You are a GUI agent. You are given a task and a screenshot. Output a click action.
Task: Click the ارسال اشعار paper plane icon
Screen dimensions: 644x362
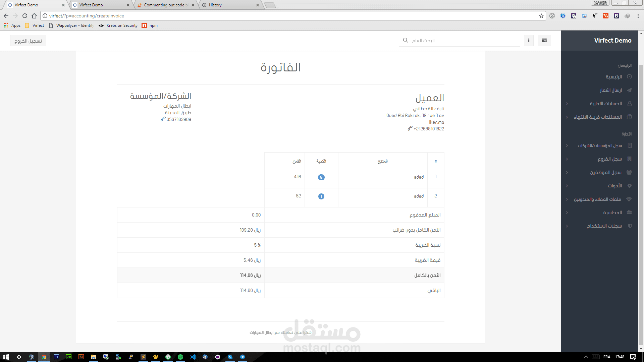pos(629,90)
